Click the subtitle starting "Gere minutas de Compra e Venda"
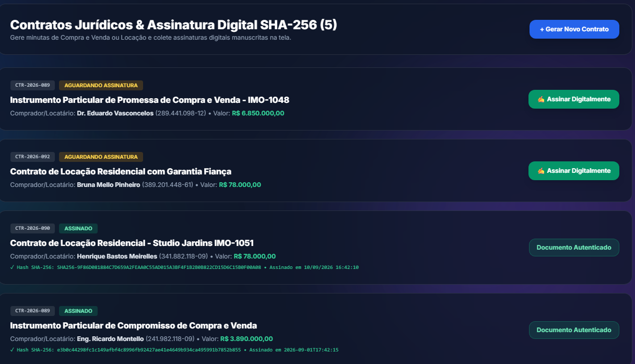635x364 pixels. click(x=150, y=38)
